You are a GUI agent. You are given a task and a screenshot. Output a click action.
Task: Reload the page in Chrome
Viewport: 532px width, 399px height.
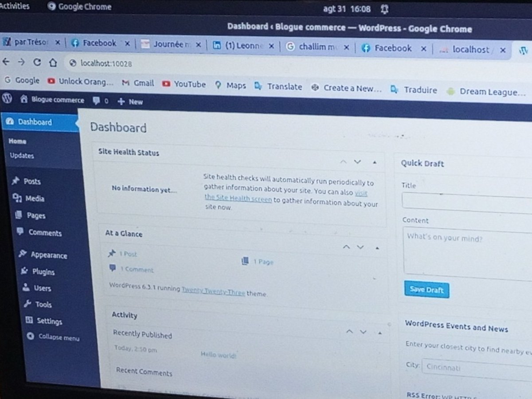(37, 63)
